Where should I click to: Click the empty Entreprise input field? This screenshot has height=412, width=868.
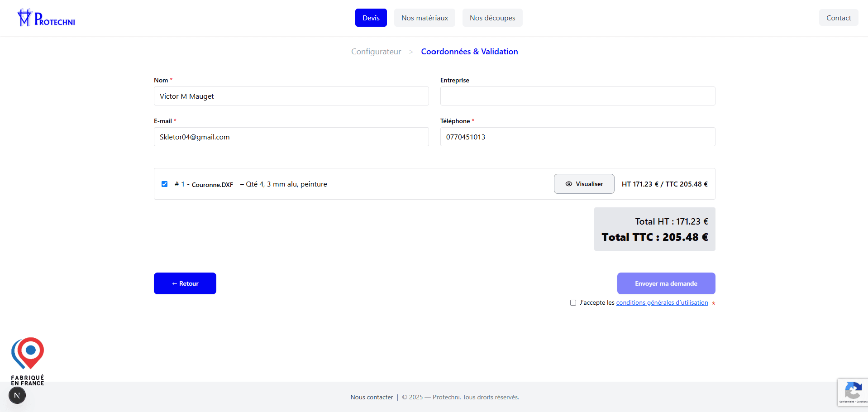[x=577, y=96]
